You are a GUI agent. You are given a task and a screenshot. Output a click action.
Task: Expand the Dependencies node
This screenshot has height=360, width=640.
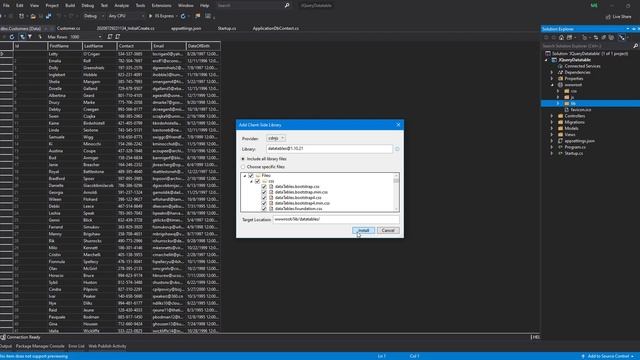[552, 72]
